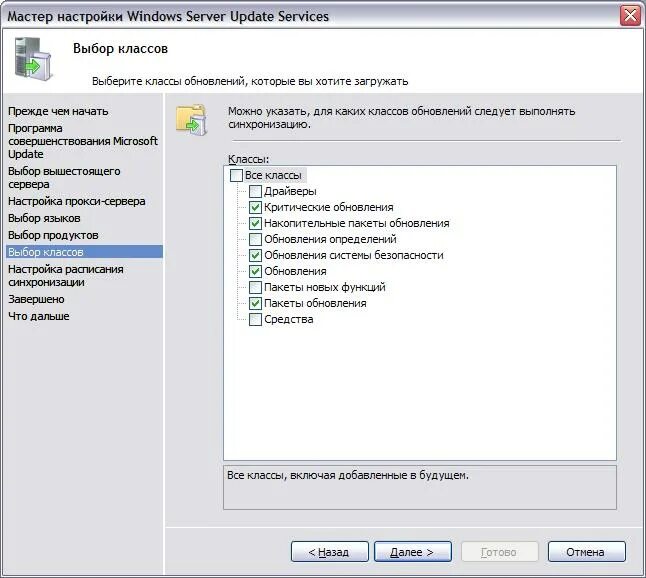
Task: Select 'Критические обновления' label text
Action: click(329, 207)
